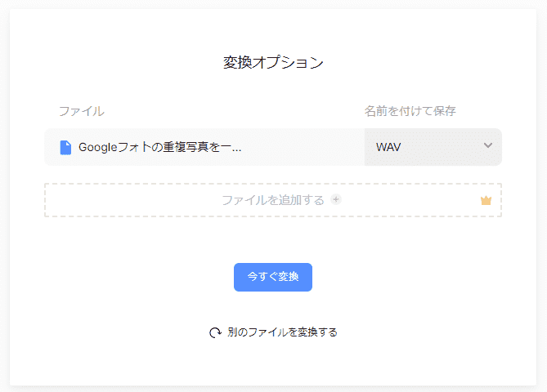The image size is (547, 392).
Task: Expand the format chevron arrow
Action: pyautogui.click(x=488, y=146)
